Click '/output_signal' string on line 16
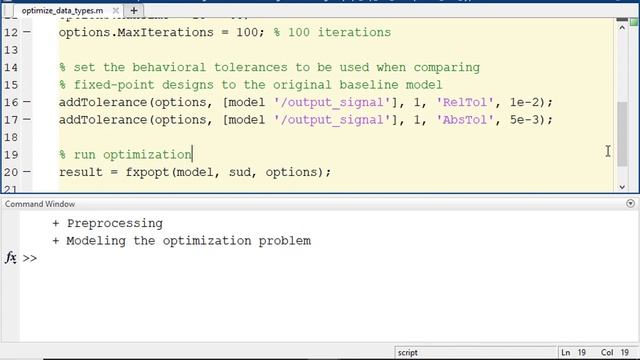Viewport: 640px width, 360px height. click(x=332, y=102)
